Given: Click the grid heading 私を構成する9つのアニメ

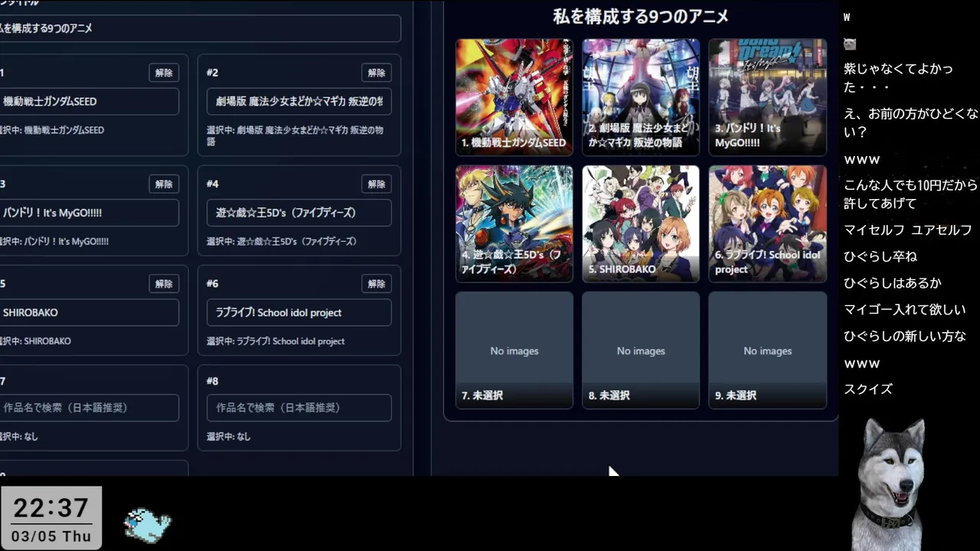Looking at the screenshot, I should coord(641,16).
